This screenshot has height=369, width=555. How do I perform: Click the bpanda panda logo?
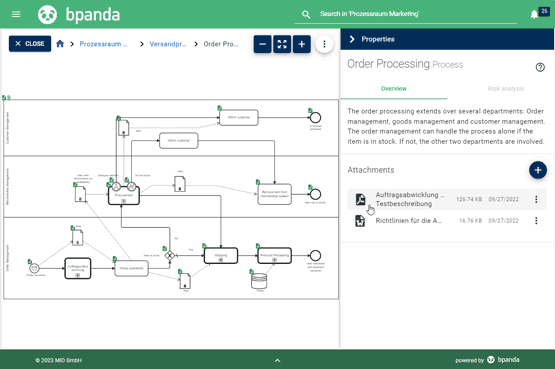(47, 15)
